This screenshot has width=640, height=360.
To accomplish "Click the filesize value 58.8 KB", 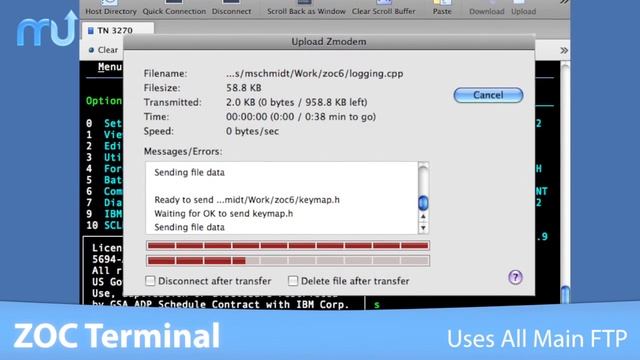I will click(244, 88).
